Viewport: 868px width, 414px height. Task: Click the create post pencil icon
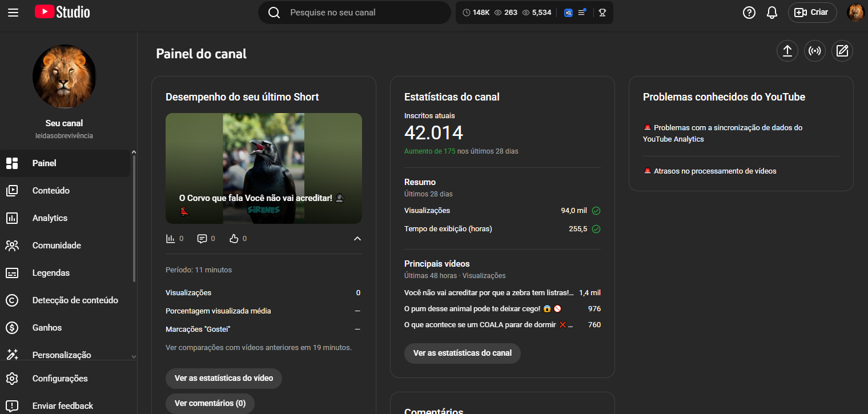[842, 51]
